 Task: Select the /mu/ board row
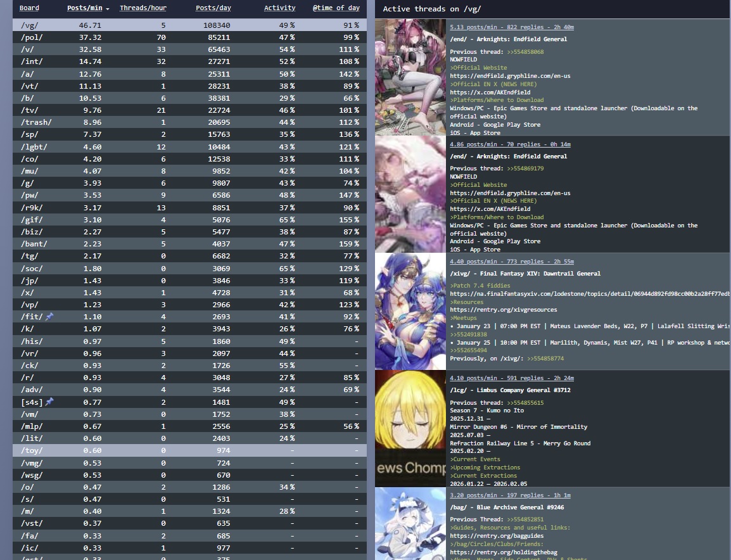(190, 171)
